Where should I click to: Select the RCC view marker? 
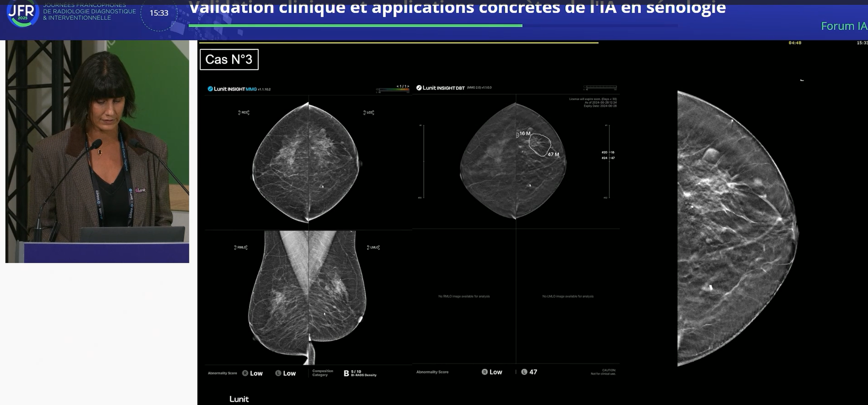click(244, 113)
